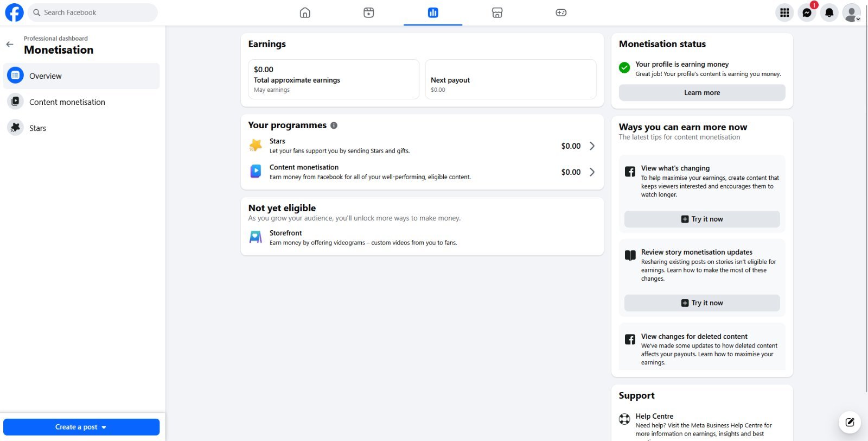Click the Your programmes info icon

(334, 125)
